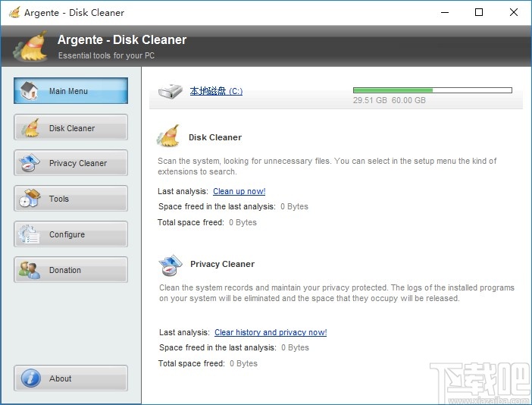
Task: Click the 29.51 GB used space value
Action: pyautogui.click(x=370, y=100)
